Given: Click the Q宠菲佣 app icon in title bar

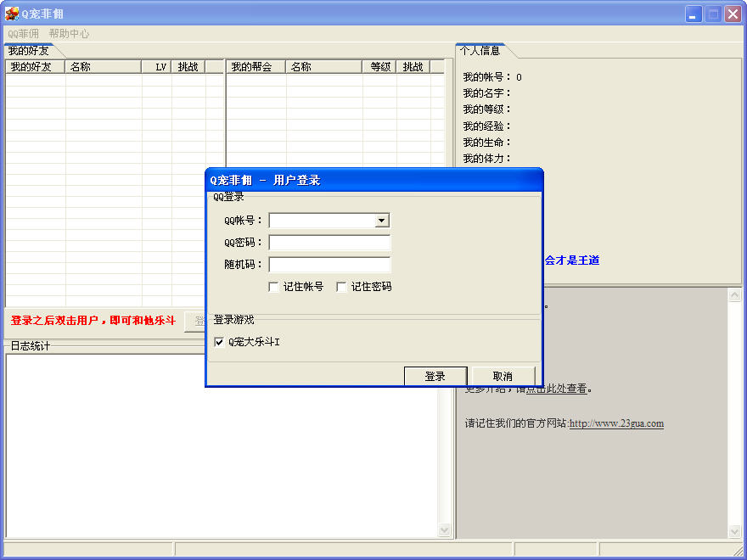Looking at the screenshot, I should point(11,14).
